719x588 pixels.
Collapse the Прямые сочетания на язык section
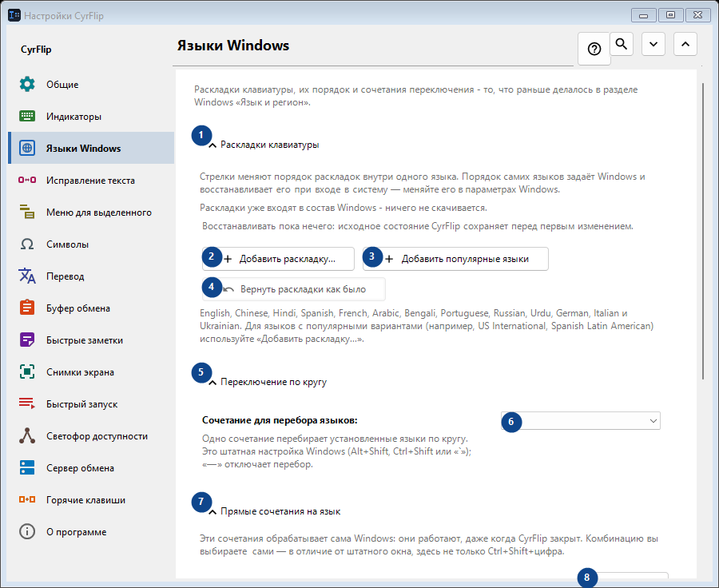point(213,512)
